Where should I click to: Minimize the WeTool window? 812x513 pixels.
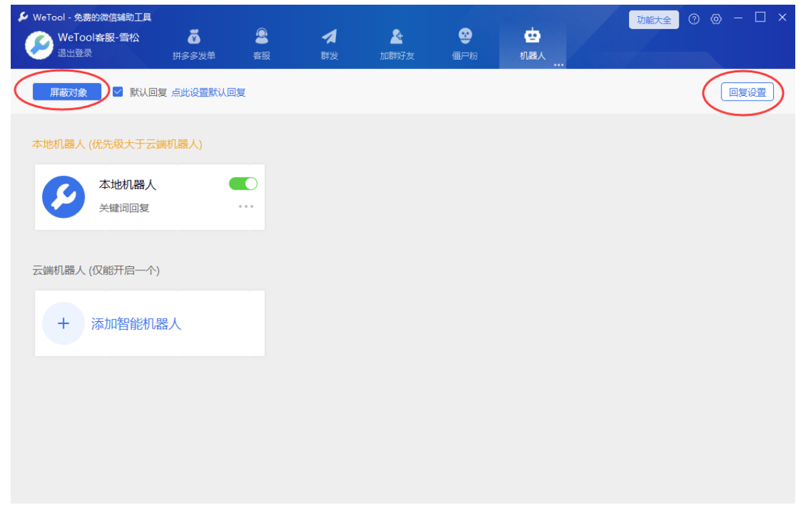tap(738, 18)
